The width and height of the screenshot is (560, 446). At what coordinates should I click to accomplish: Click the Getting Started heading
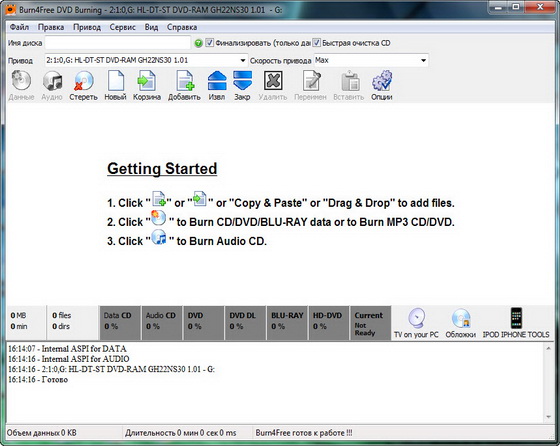click(x=162, y=169)
